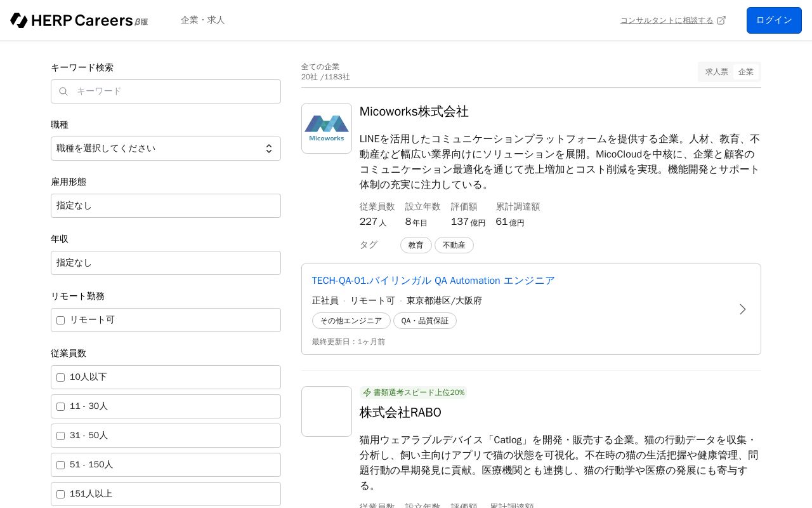
Task: Open TECH-QA-01 バイリンガル QA Automation エンジニア job
Action: click(x=433, y=281)
